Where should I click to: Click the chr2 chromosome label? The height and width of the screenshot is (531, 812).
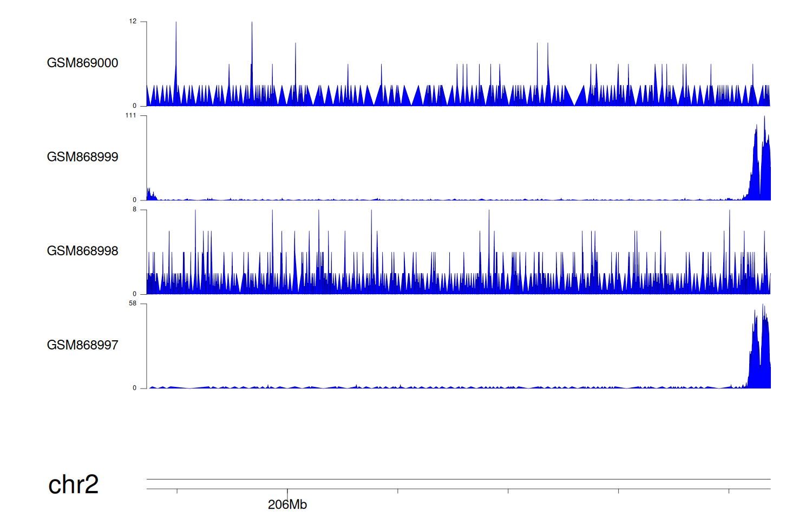73,484
